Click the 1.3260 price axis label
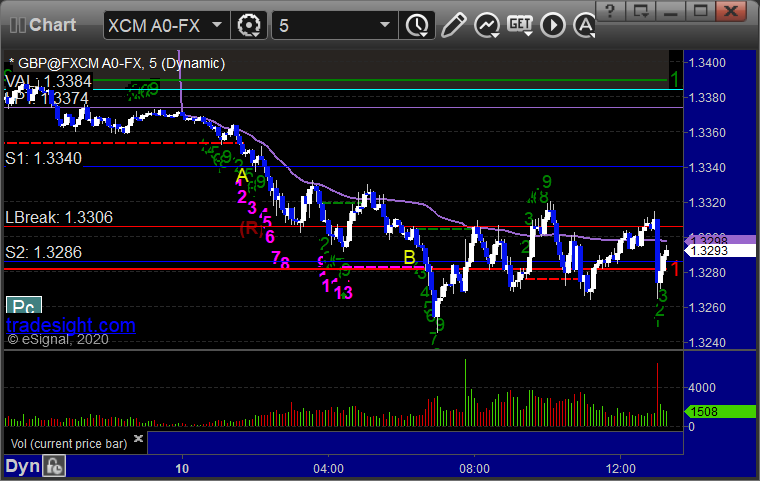The image size is (760, 481). click(707, 307)
